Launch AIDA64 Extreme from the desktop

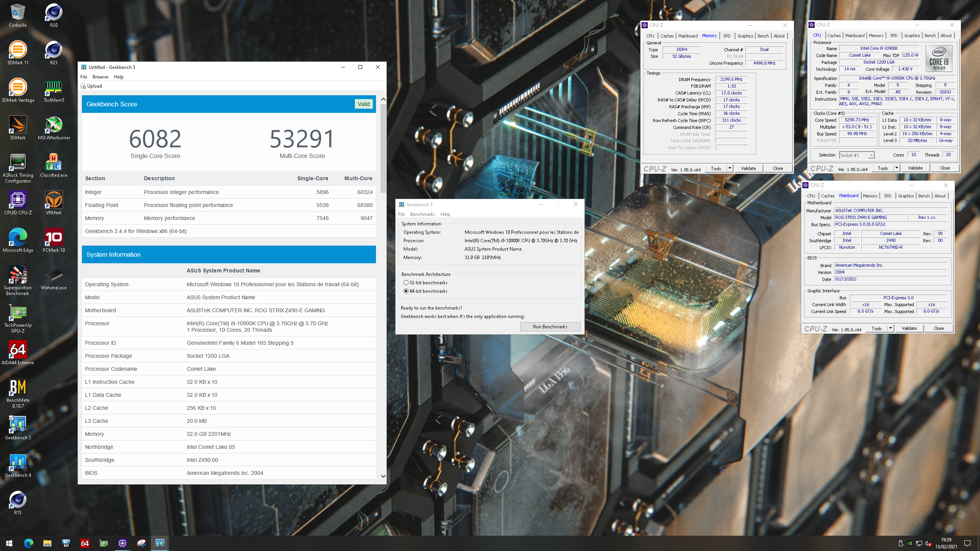[x=18, y=353]
